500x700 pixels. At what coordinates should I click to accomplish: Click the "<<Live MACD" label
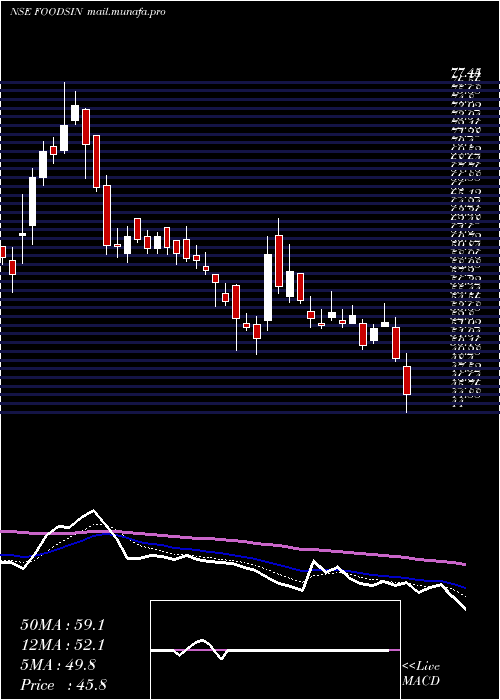[421, 674]
